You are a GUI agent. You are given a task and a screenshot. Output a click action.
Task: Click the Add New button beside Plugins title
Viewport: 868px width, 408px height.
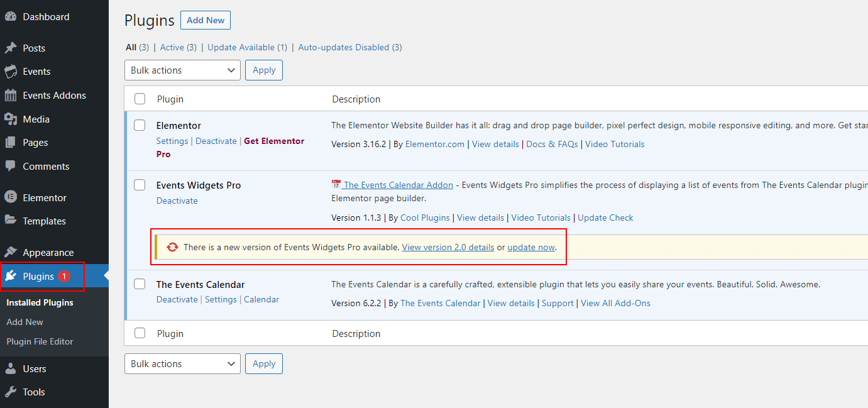coord(206,20)
